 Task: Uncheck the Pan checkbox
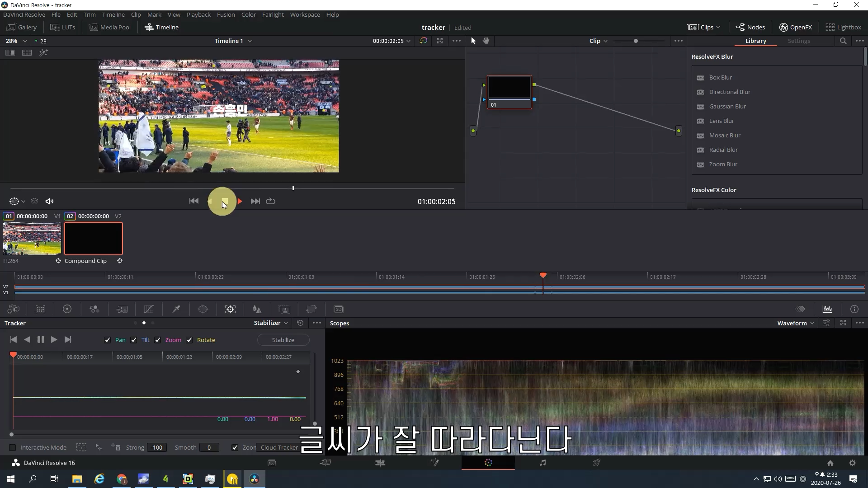[x=108, y=340]
